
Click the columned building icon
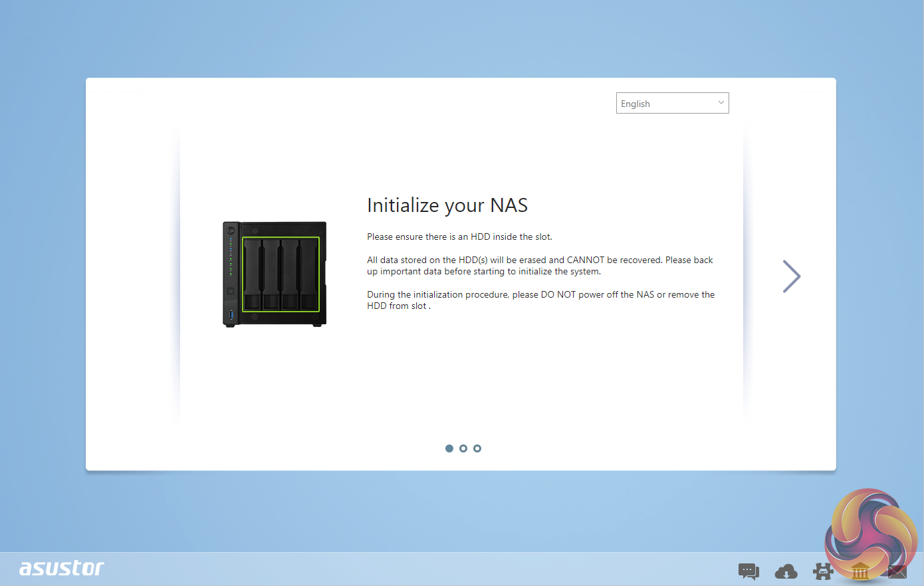click(860, 571)
